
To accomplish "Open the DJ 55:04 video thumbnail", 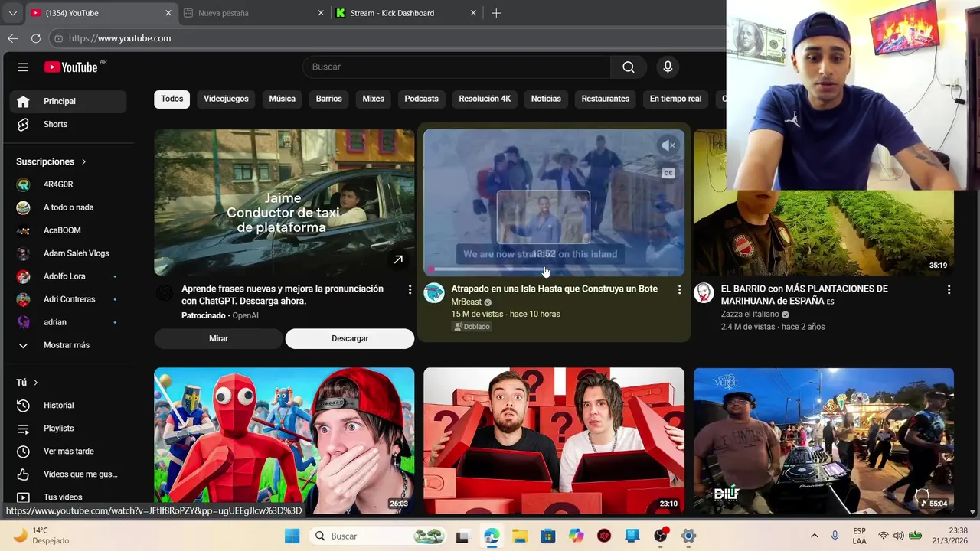I will (x=824, y=441).
